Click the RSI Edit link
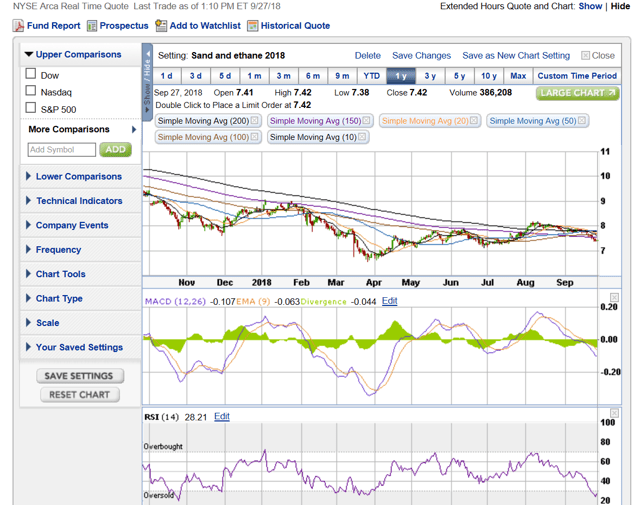Image resolution: width=640 pixels, height=505 pixels. 222,416
